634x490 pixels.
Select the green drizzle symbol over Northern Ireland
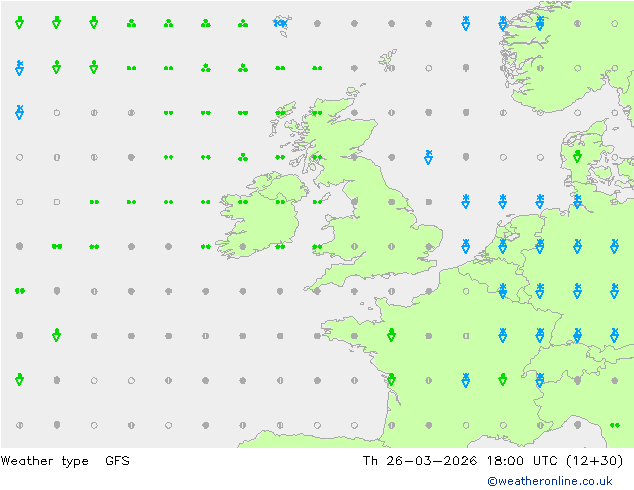tap(280, 202)
